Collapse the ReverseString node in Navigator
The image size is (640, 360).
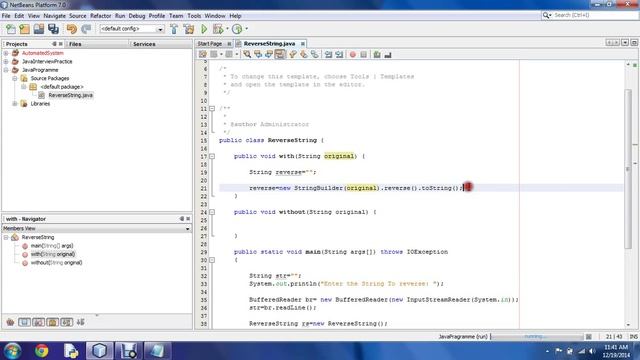(6, 237)
